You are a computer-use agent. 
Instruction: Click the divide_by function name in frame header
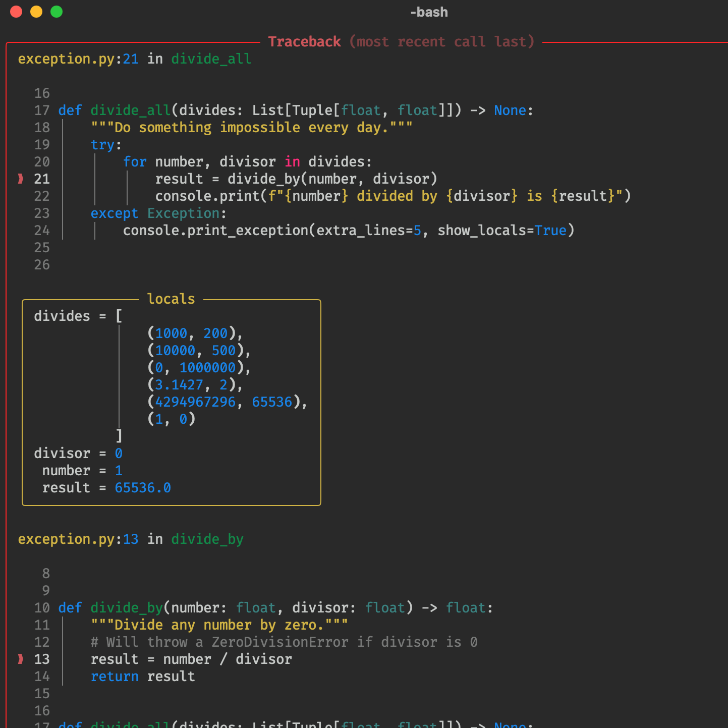[207, 539]
